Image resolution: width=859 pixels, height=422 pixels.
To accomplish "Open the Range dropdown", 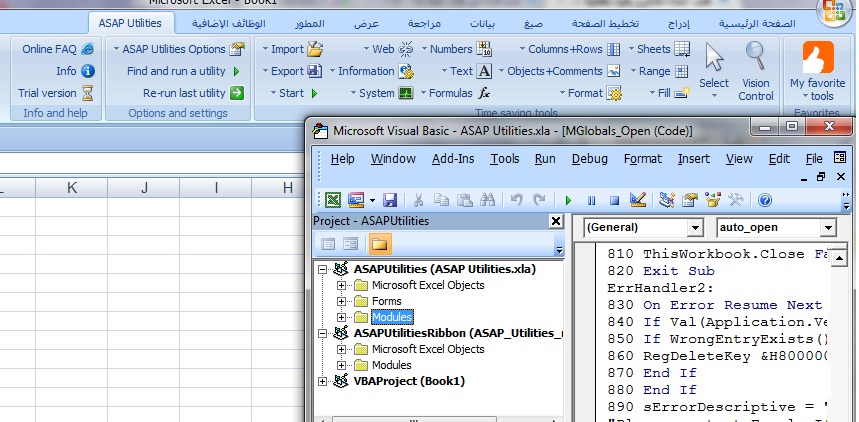I will (660, 71).
